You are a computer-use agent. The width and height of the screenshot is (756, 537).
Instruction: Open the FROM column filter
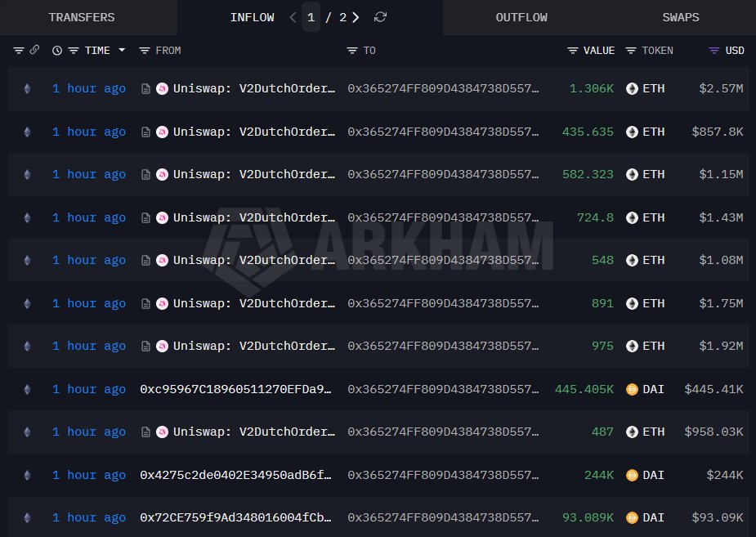144,51
